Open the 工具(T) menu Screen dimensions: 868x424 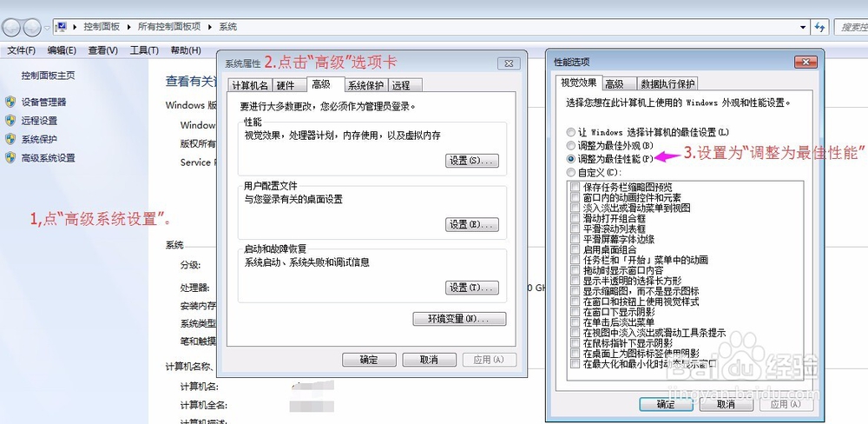point(144,50)
